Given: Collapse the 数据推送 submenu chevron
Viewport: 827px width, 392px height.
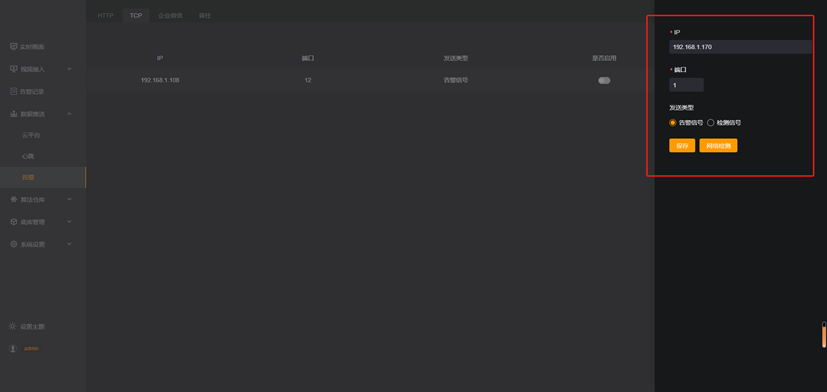Looking at the screenshot, I should [69, 114].
